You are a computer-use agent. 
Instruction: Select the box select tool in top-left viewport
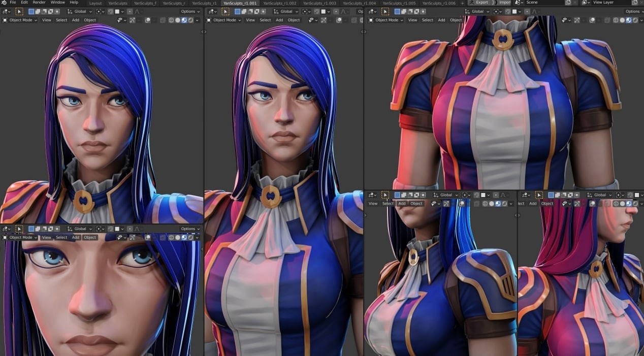click(19, 11)
